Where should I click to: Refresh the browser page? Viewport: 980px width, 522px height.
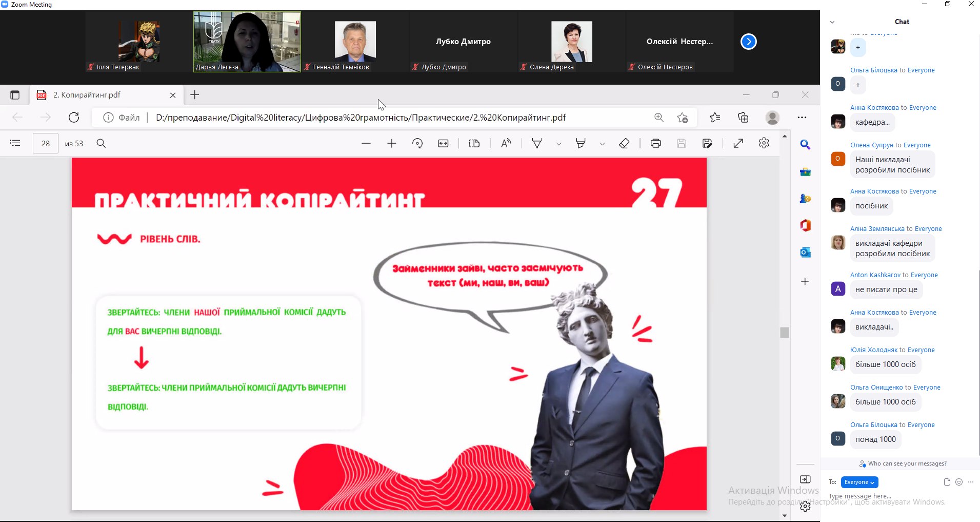[x=74, y=118]
